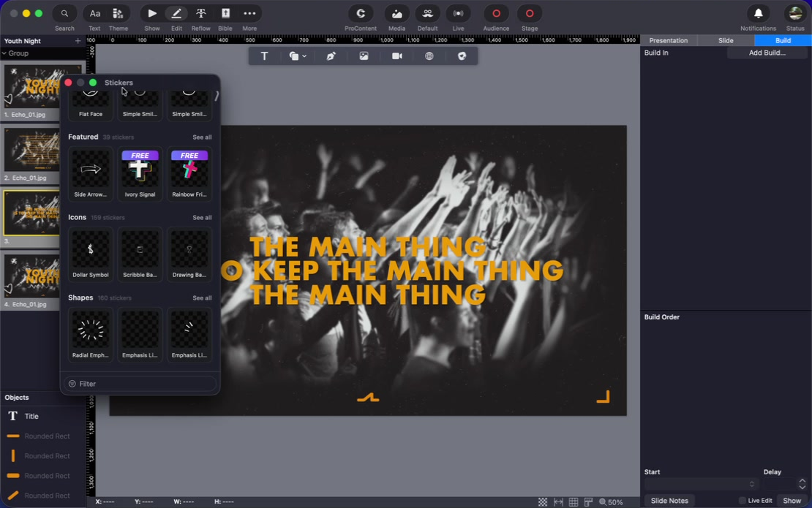Enable the Live Edit checkbox
The height and width of the screenshot is (508, 812).
click(x=742, y=500)
